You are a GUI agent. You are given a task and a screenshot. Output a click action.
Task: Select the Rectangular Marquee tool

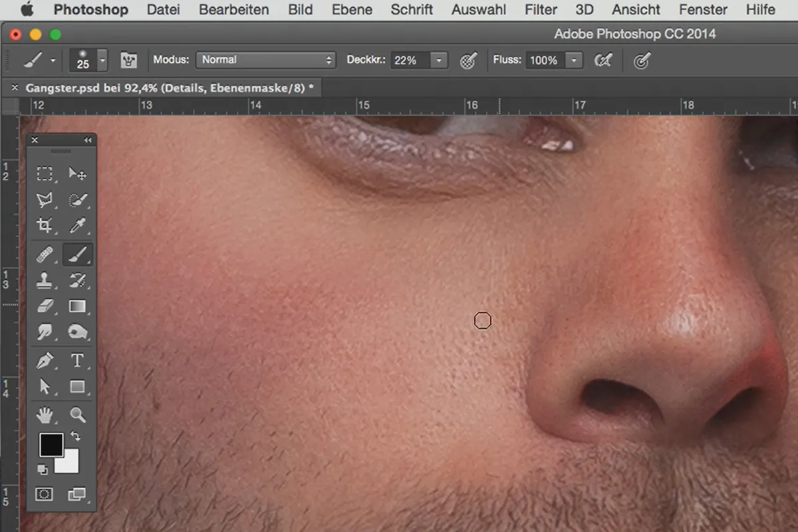45,174
